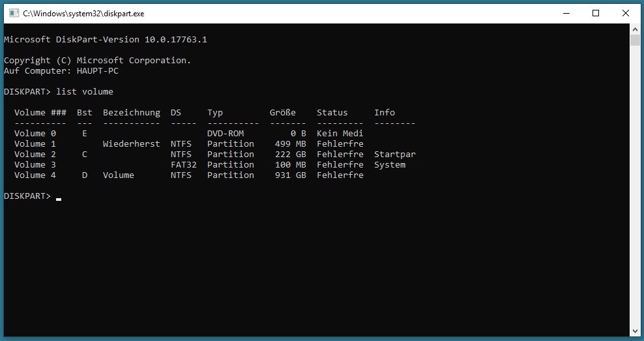Click the 'Info' column header

(x=385, y=113)
